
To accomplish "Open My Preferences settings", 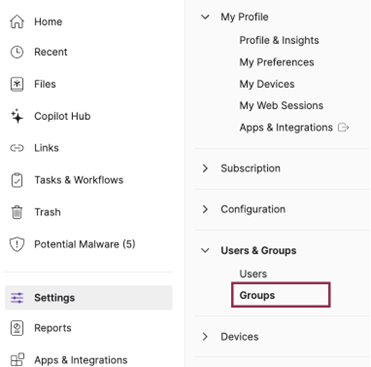I will pyautogui.click(x=277, y=62).
